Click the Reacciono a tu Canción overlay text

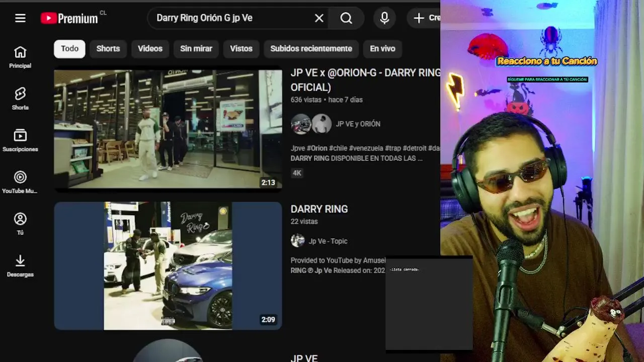pyautogui.click(x=547, y=61)
